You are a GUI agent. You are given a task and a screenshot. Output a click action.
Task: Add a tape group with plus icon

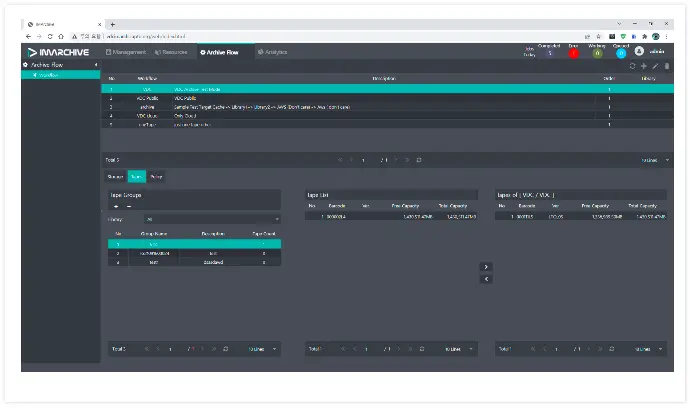pos(116,206)
